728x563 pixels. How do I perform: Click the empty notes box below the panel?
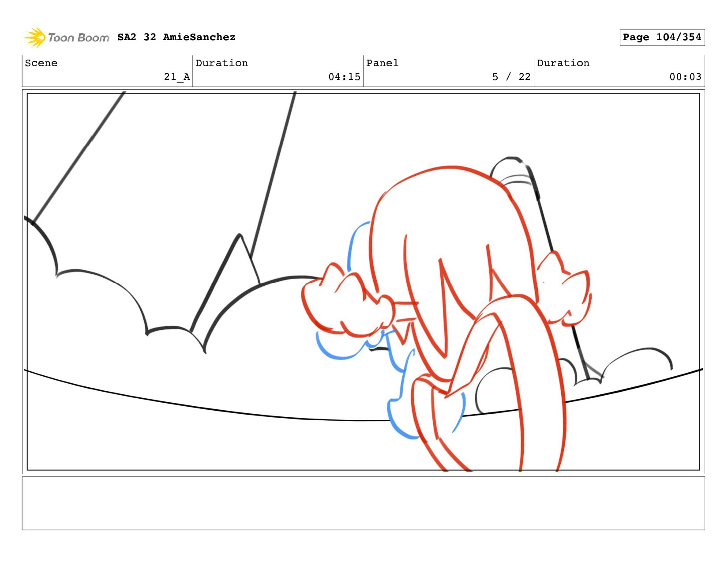tap(363, 503)
